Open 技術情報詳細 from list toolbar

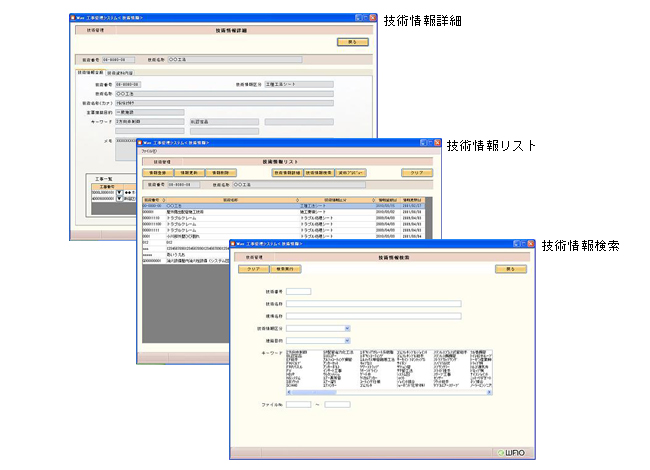pos(285,173)
